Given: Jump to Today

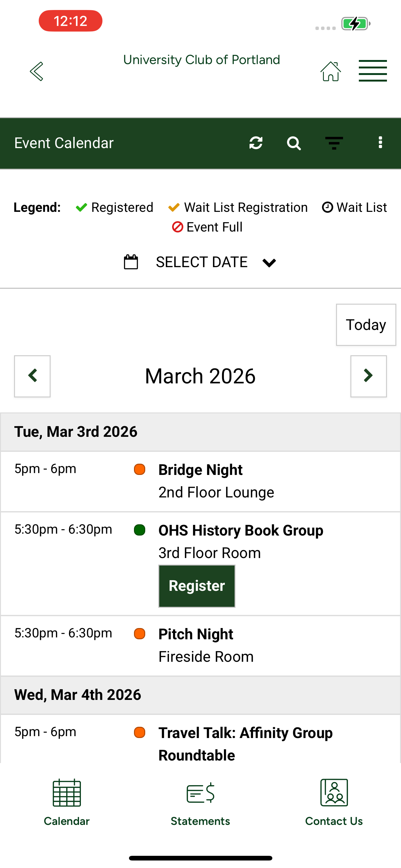Looking at the screenshot, I should pyautogui.click(x=366, y=325).
